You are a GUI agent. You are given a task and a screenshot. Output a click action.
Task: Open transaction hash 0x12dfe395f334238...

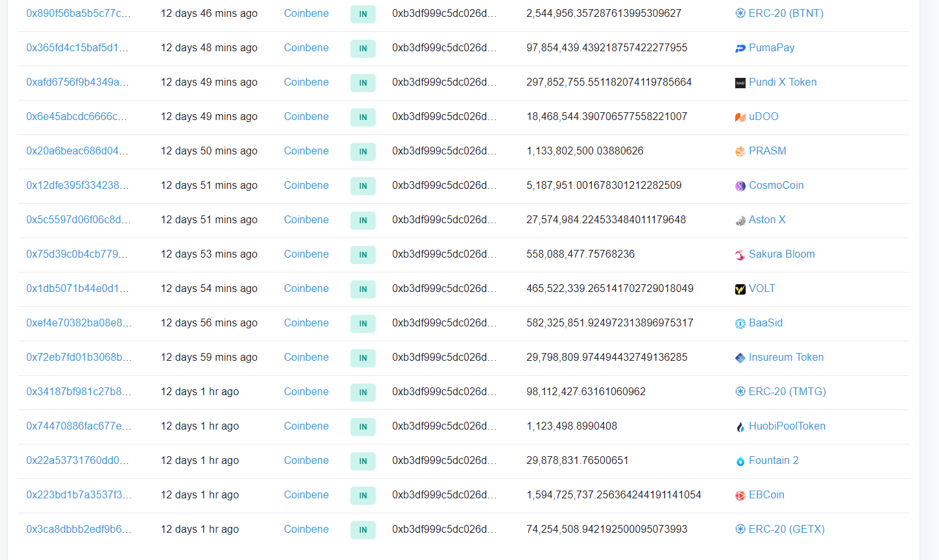78,185
